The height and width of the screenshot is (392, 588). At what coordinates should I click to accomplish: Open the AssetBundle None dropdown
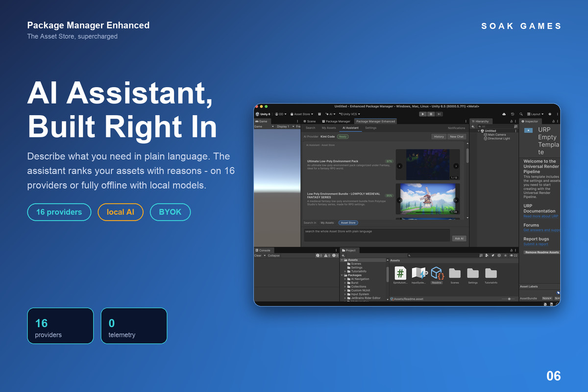(x=546, y=298)
